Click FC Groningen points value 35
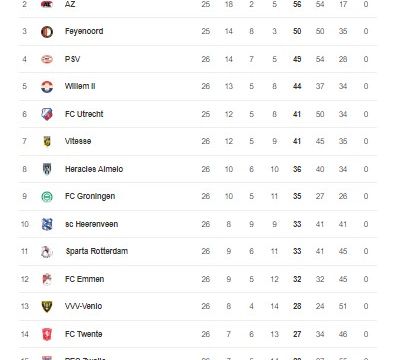 (297, 196)
